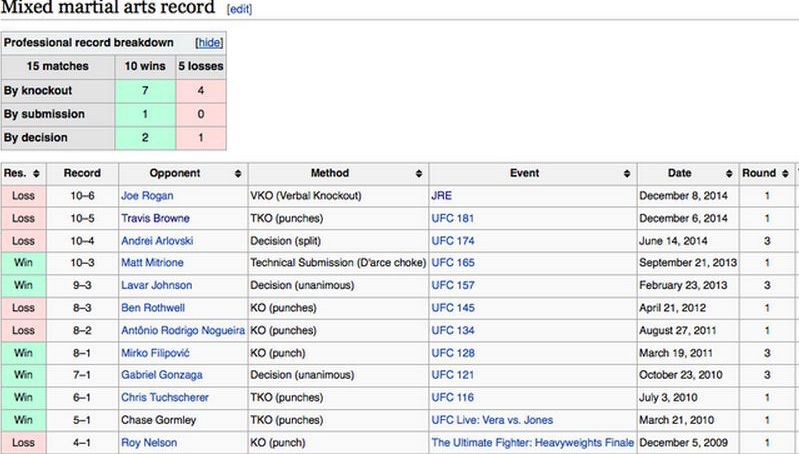The width and height of the screenshot is (799, 454).
Task: Open The Ultimate Fighter: Heavyweights Finale link
Action: pos(532,441)
